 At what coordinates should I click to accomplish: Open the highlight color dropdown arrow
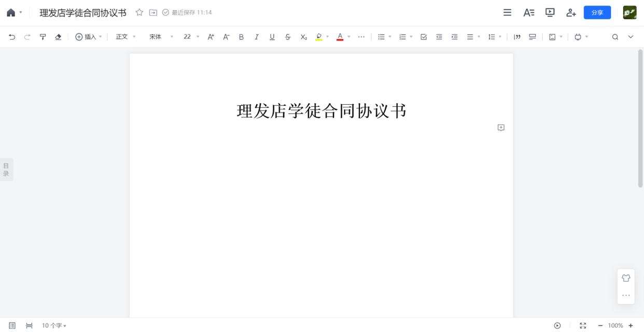coord(328,37)
